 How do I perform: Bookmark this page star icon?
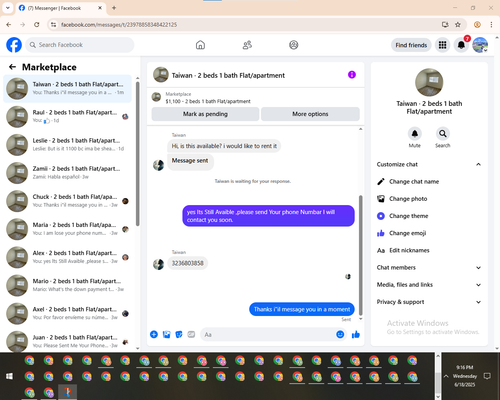pos(458,25)
